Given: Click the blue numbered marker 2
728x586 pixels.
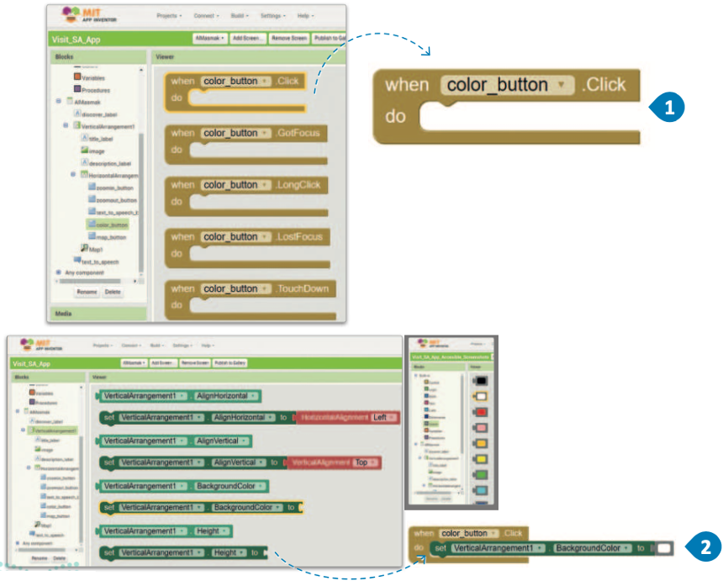Looking at the screenshot, I should click(x=704, y=548).
